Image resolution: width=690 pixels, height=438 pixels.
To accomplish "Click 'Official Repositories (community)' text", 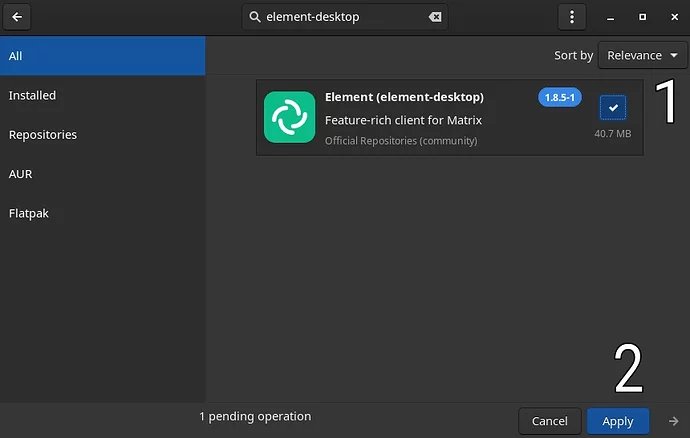I will click(x=401, y=141).
